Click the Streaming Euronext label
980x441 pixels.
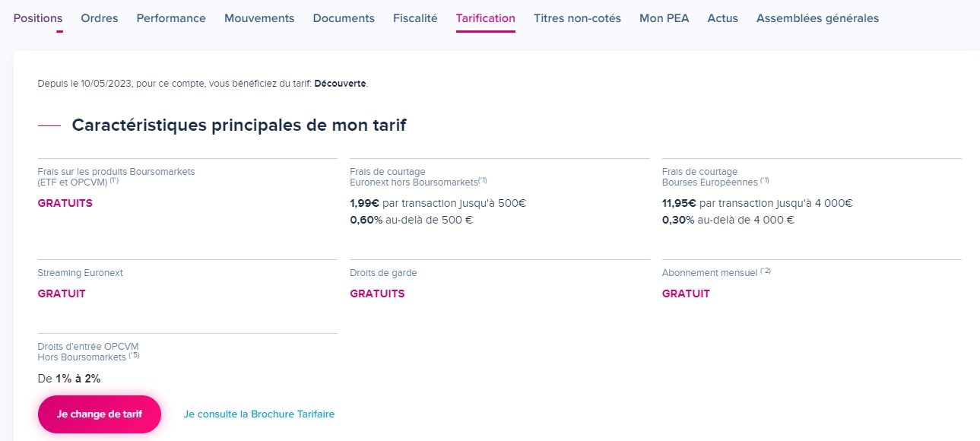[x=81, y=273]
